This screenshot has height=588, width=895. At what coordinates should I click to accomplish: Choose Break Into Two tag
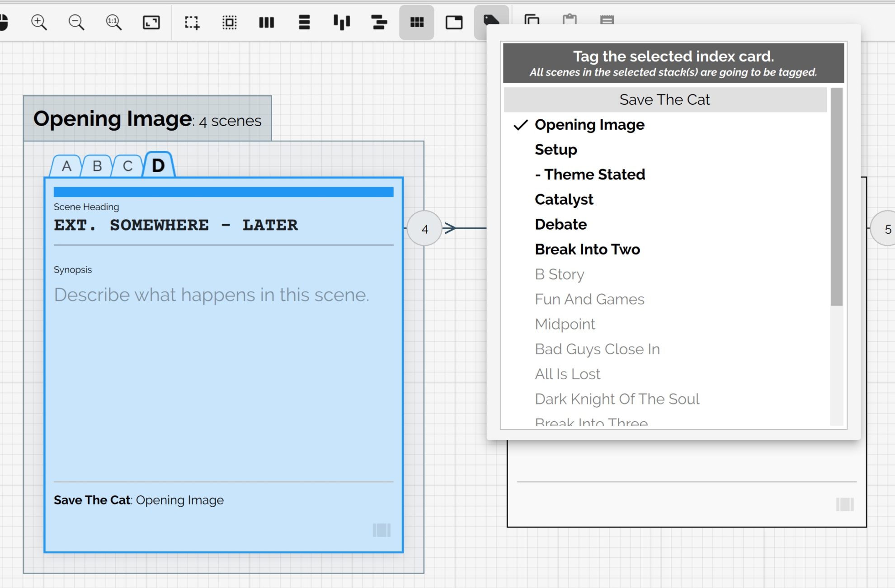[x=587, y=249]
